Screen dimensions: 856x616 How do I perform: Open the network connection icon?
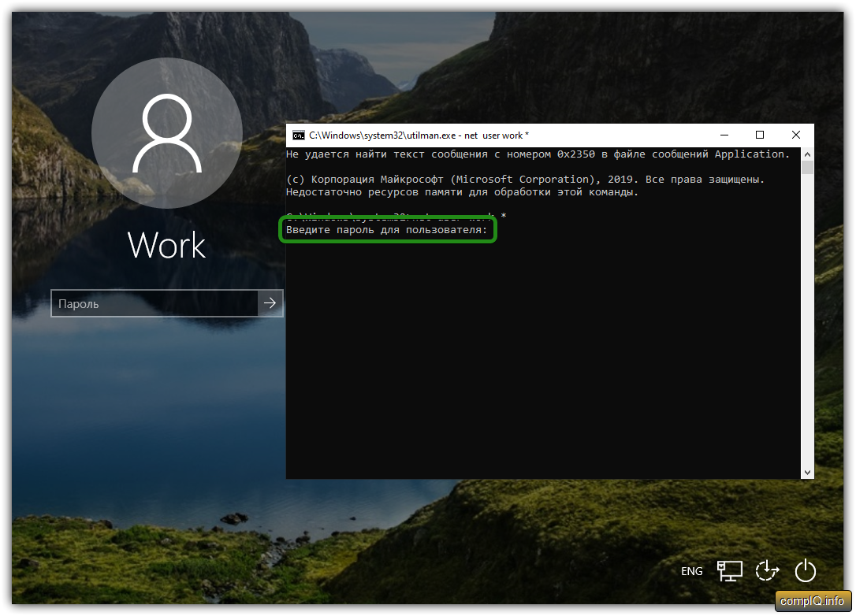click(x=729, y=570)
